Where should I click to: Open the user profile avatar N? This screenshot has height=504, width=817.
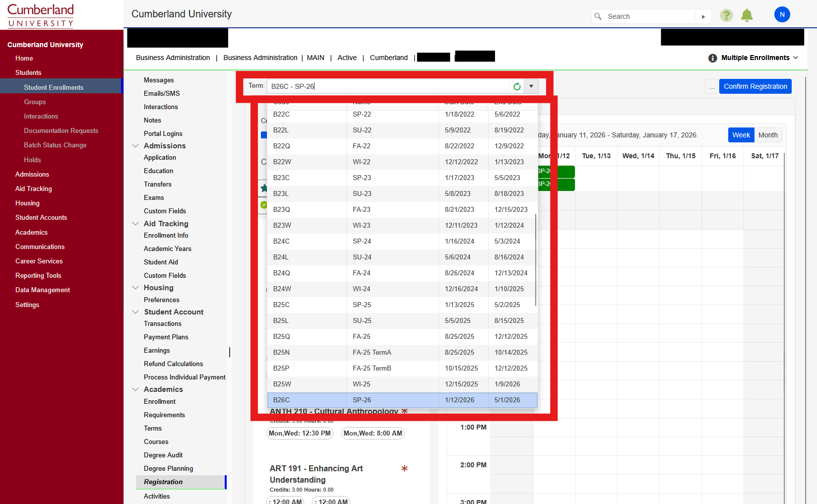782,14
